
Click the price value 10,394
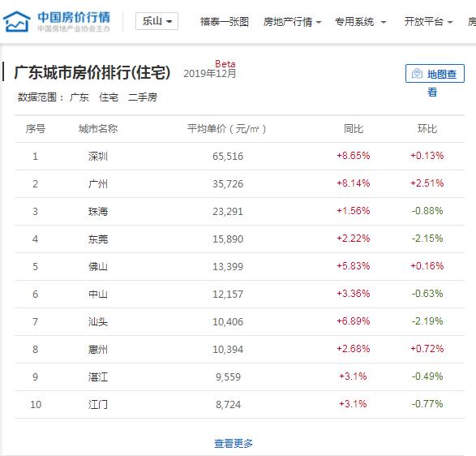pos(228,350)
